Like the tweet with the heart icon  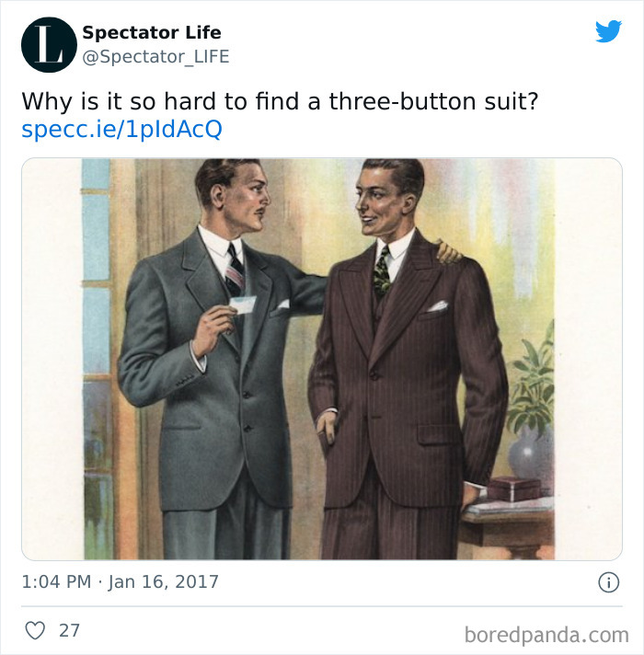coord(35,630)
